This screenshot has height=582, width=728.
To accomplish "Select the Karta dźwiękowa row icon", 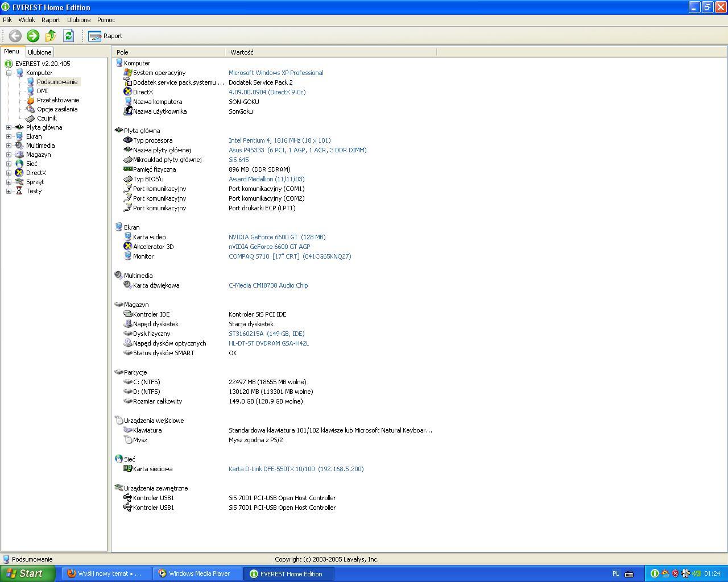I will tap(128, 285).
